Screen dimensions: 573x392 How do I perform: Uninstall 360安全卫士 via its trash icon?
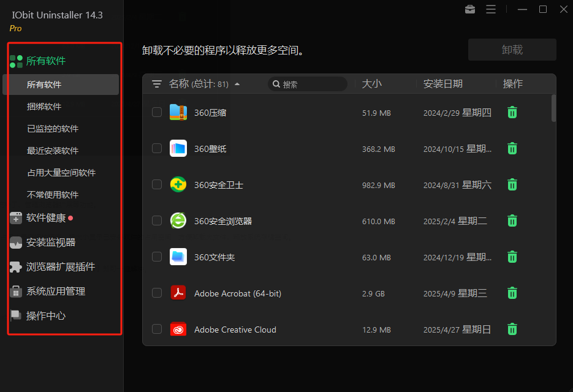pos(512,185)
